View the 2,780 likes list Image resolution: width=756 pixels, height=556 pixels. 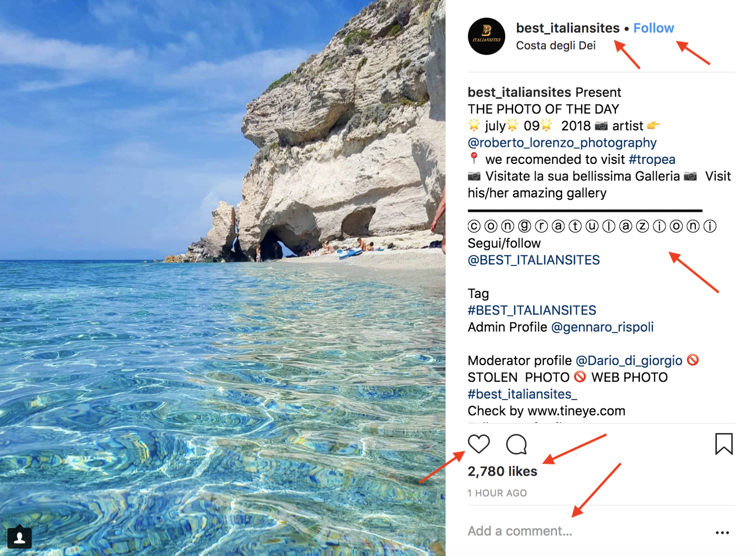click(x=502, y=471)
